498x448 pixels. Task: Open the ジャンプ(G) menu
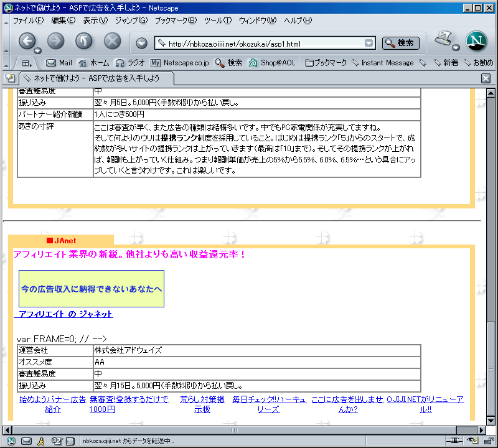click(131, 21)
